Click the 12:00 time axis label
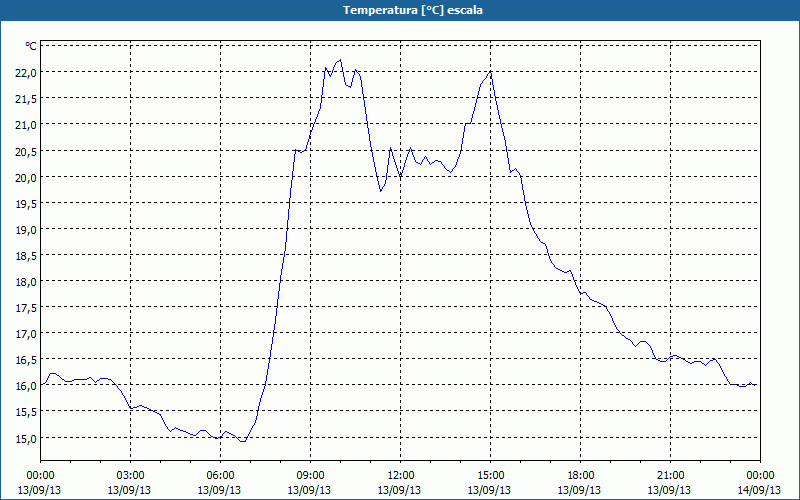 [401, 476]
